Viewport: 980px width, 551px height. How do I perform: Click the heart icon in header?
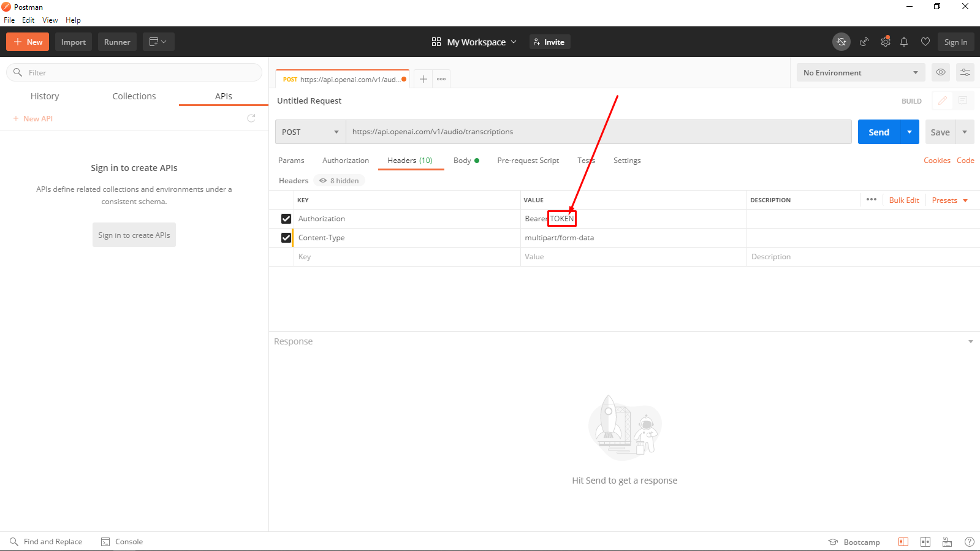tap(925, 42)
